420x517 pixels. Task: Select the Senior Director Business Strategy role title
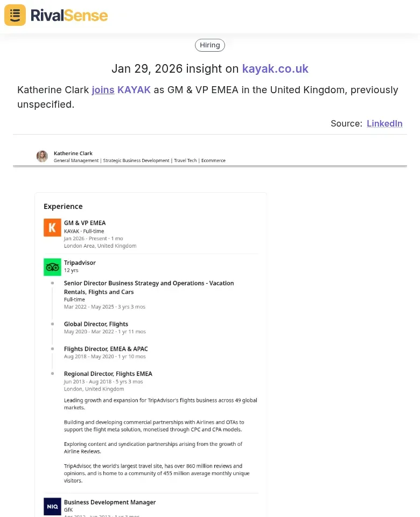149,283
